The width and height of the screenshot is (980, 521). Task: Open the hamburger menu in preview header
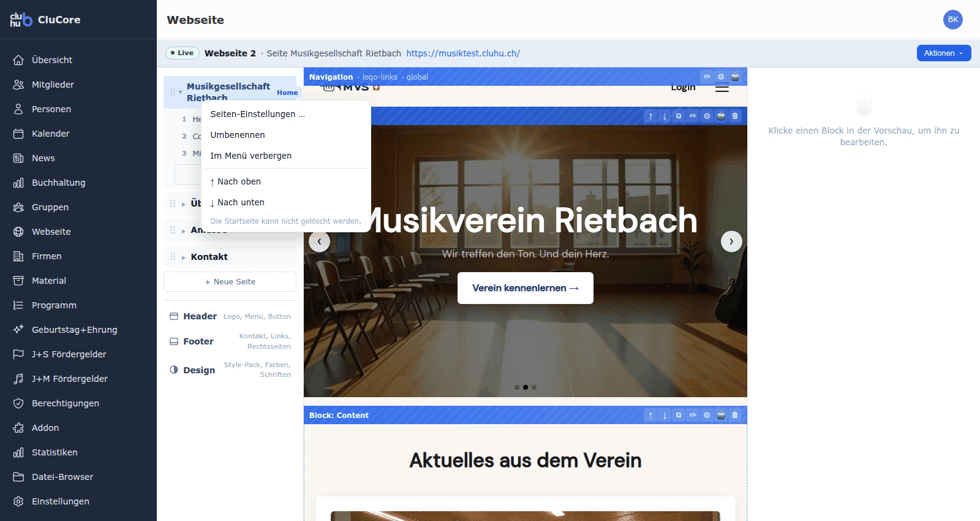click(722, 88)
